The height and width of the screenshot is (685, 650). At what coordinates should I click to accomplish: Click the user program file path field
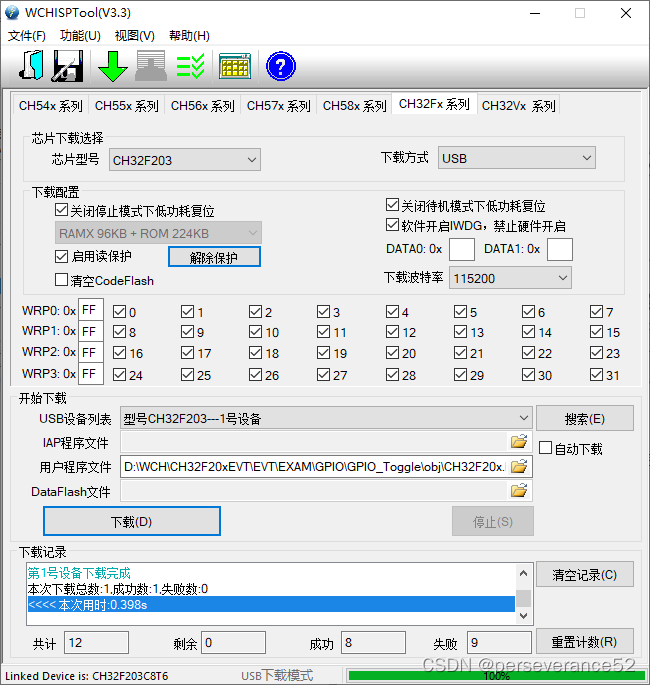[x=314, y=467]
